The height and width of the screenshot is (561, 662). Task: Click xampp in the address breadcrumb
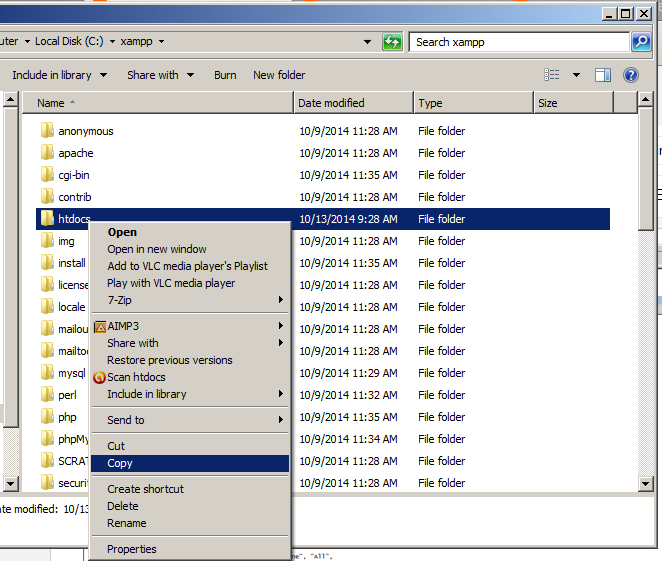[x=136, y=41]
